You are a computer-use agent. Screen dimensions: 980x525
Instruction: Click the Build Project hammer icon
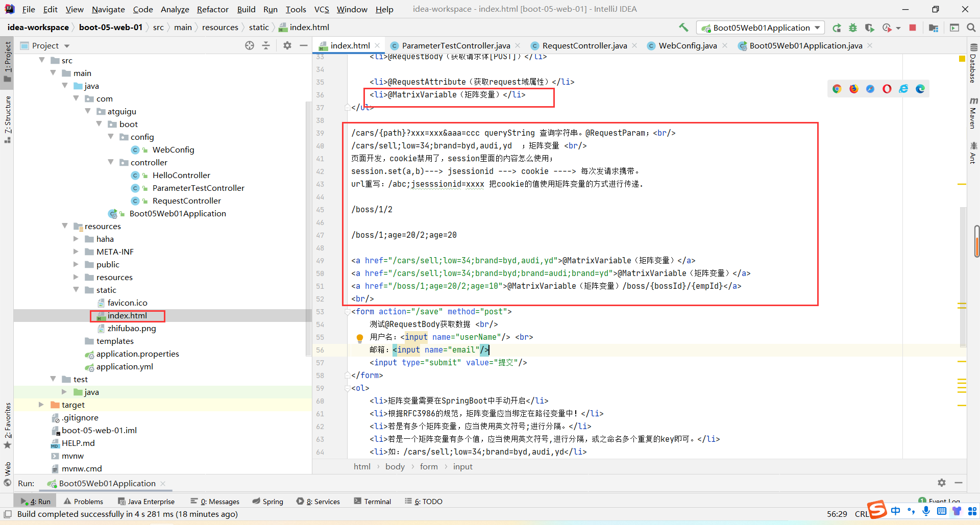[683, 28]
